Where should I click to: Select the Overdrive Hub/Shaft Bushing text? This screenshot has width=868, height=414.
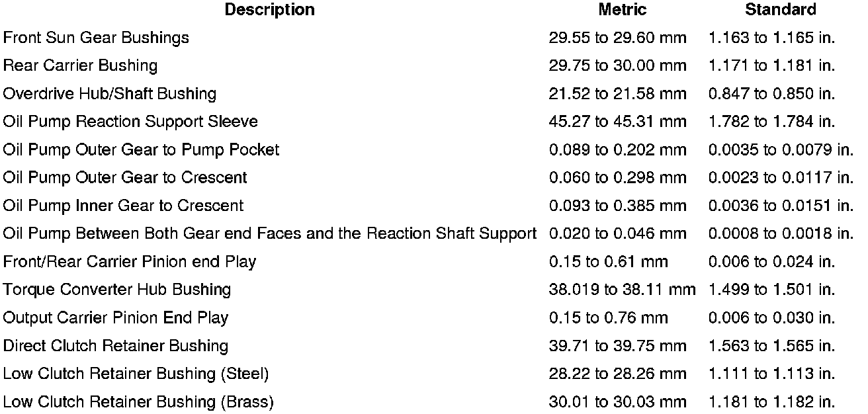click(109, 94)
